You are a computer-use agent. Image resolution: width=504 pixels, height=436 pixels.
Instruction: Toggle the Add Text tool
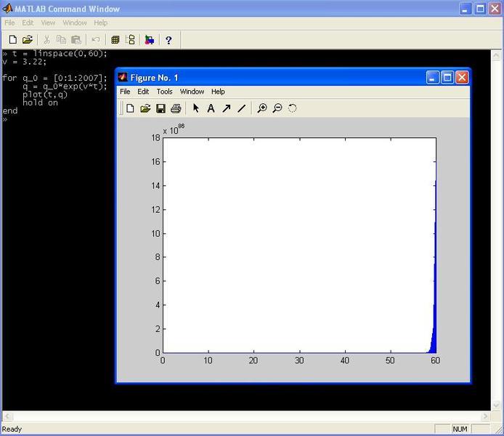click(x=211, y=108)
